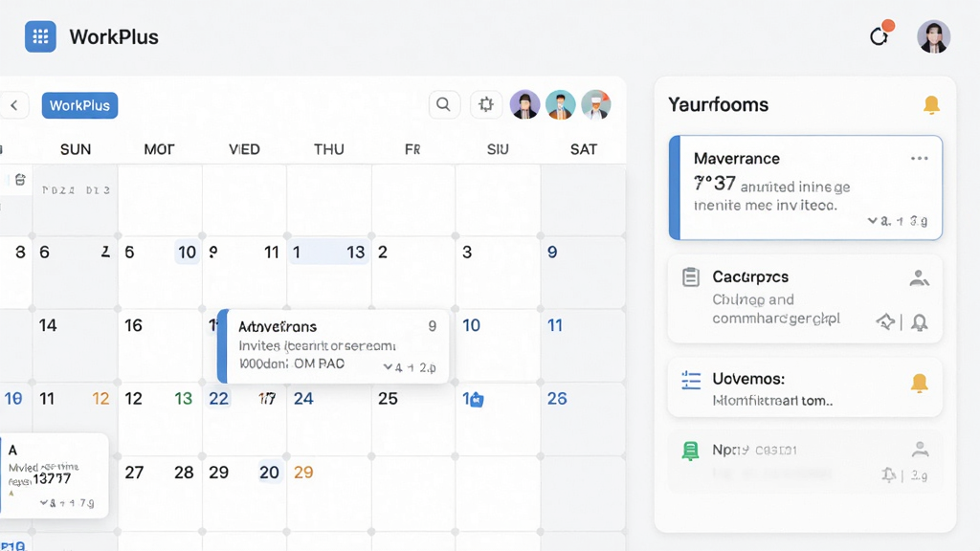Select blue date 10 in the SIU column
The image size is (980, 551).
point(471,325)
